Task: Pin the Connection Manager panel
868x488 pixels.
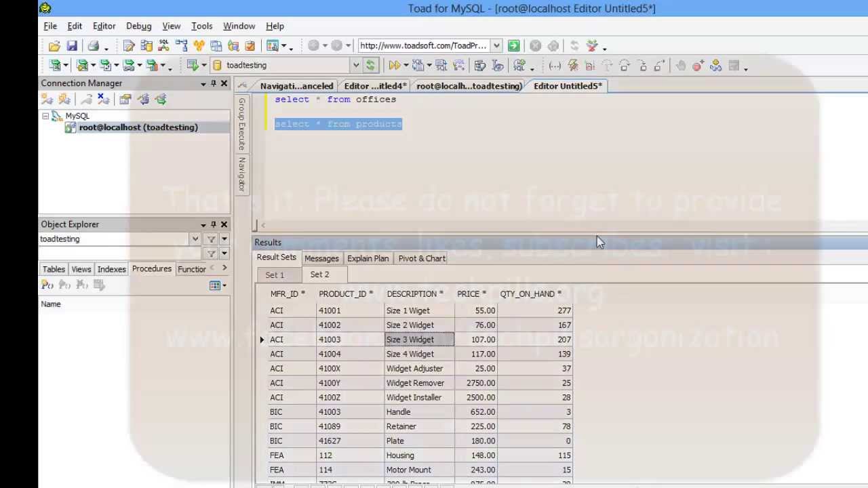Action: tap(214, 83)
